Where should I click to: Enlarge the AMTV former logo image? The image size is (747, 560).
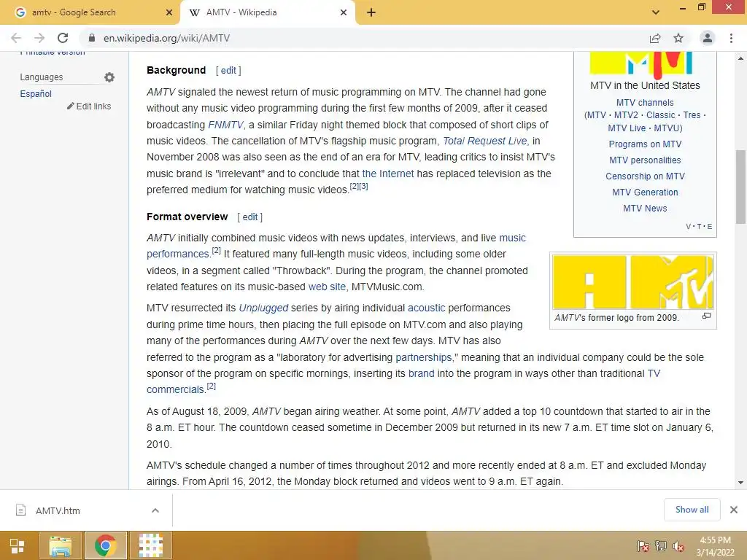pos(706,316)
